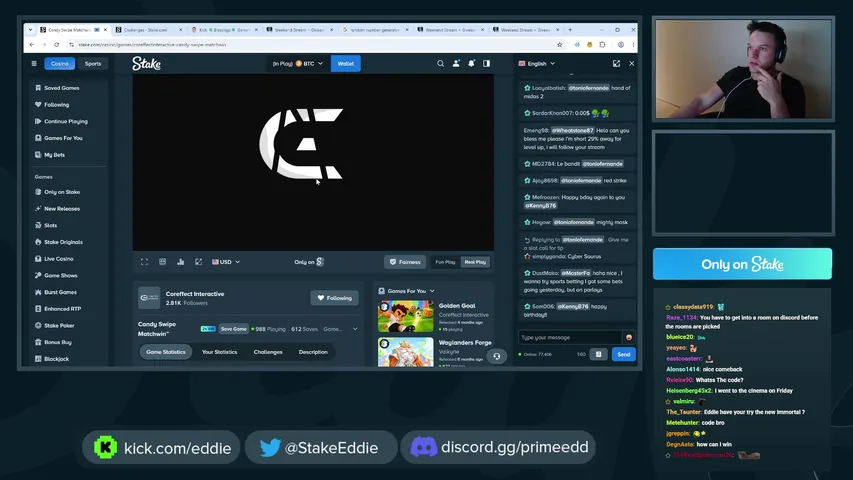This screenshot has width=853, height=480.
Task: Select the Sports section toggle
Action: [x=93, y=64]
